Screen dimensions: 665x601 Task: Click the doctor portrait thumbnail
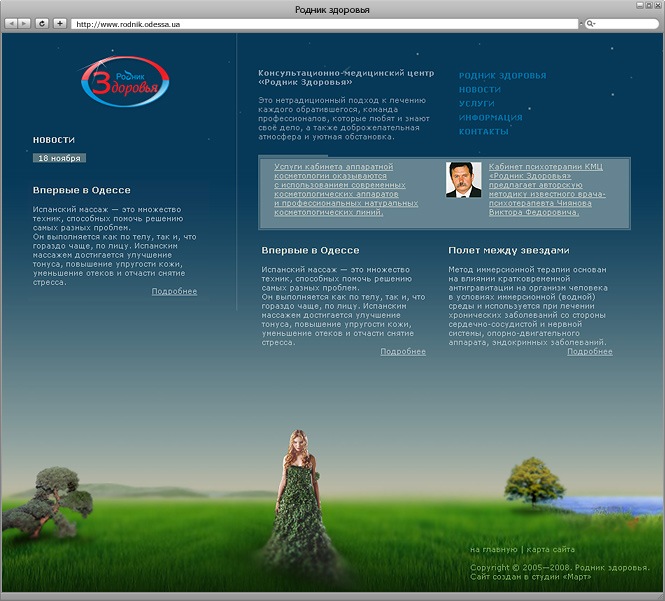(464, 180)
